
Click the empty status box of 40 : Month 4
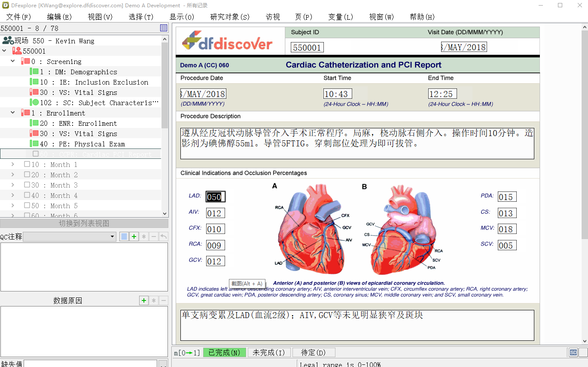pos(27,195)
